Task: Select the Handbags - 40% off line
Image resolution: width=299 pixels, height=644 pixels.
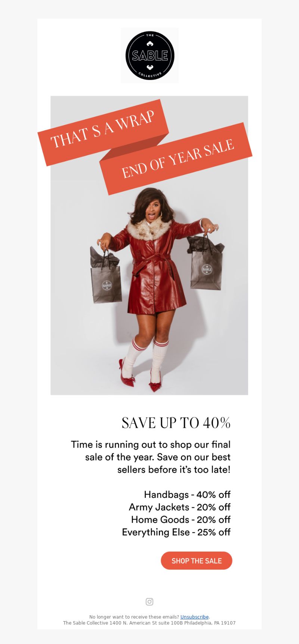Action: (187, 494)
